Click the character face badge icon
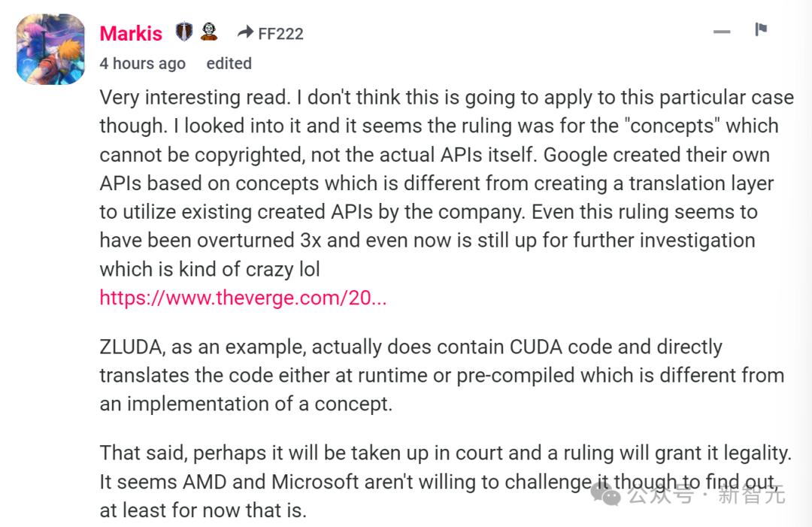 point(209,32)
